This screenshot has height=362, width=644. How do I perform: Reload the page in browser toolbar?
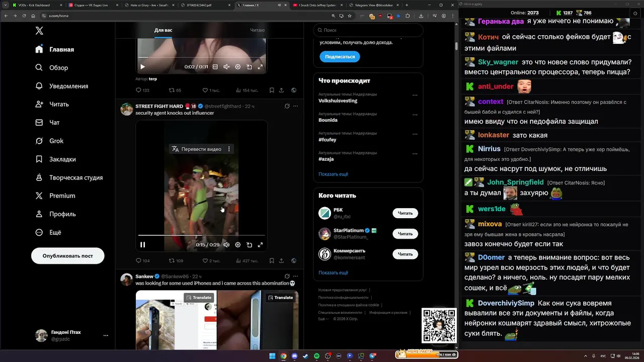(x=23, y=16)
